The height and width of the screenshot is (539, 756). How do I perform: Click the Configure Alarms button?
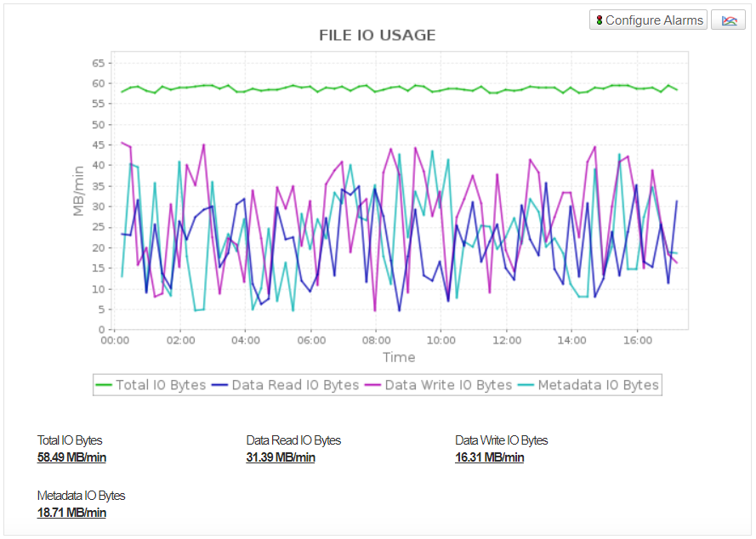648,20
